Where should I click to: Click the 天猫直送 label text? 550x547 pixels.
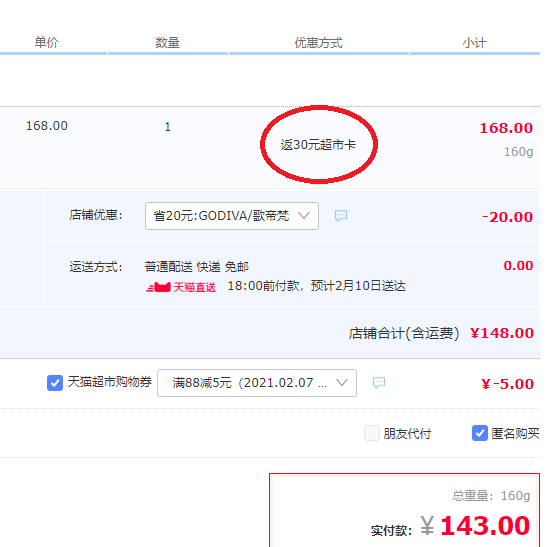coord(195,287)
